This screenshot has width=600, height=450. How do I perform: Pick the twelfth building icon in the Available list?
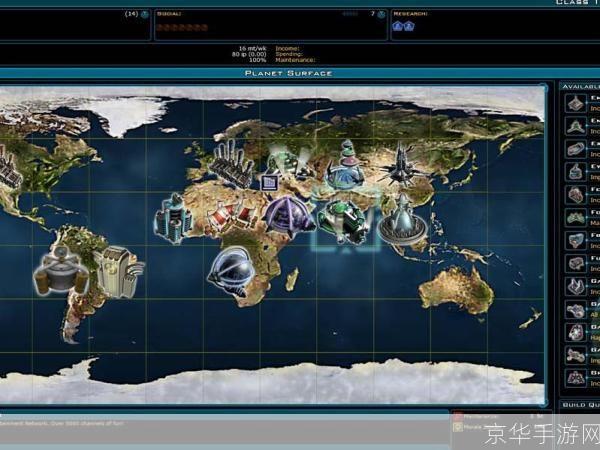pyautogui.click(x=576, y=355)
